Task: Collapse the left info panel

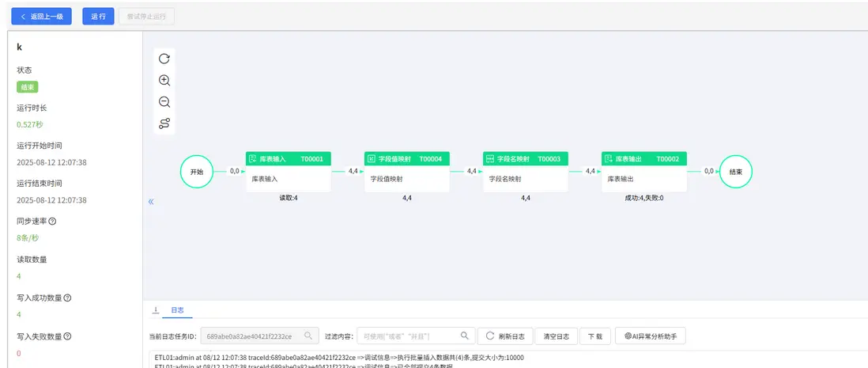Action: (x=151, y=202)
